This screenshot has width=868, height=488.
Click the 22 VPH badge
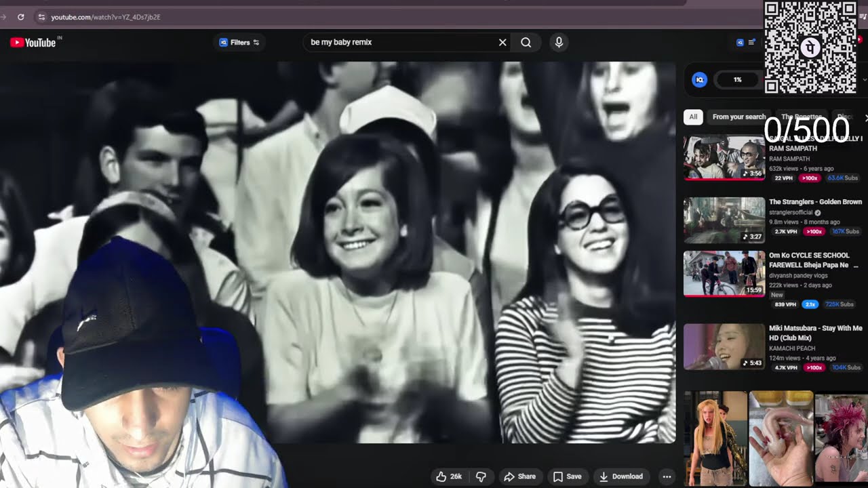(784, 178)
